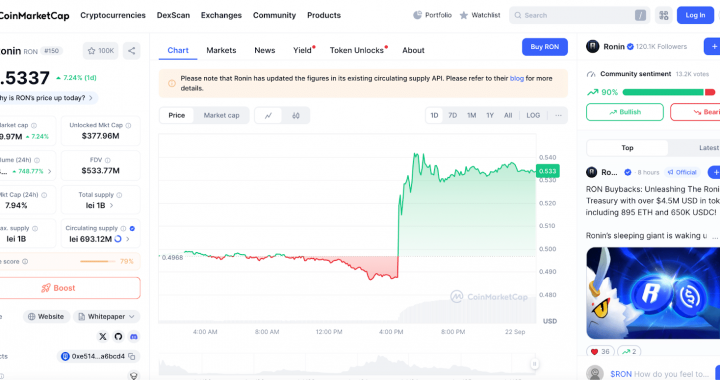720x380 pixels.
Task: Click the slash shortcut icon in search
Action: [x=640, y=15]
